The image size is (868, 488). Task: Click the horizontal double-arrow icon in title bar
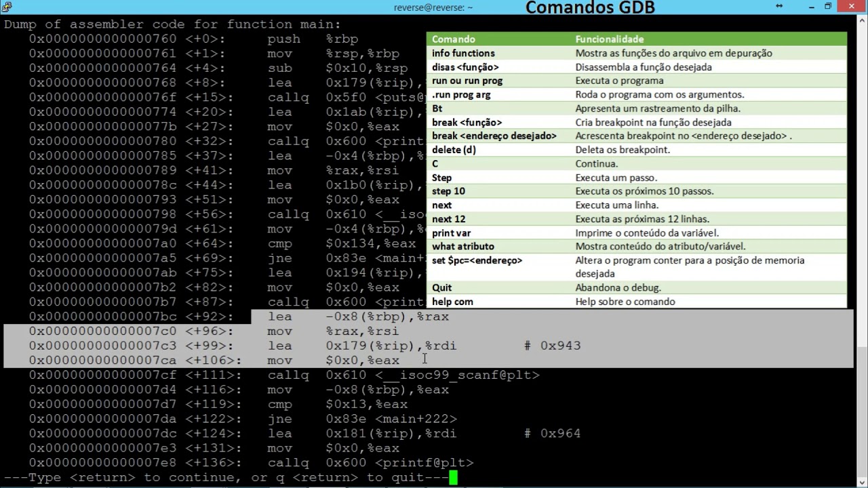(x=779, y=6)
